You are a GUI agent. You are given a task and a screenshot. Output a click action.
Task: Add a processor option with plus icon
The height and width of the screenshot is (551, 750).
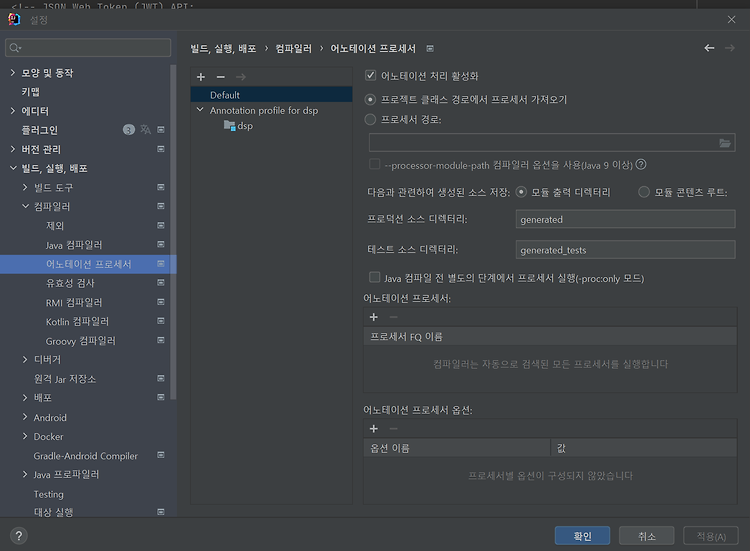(x=374, y=429)
